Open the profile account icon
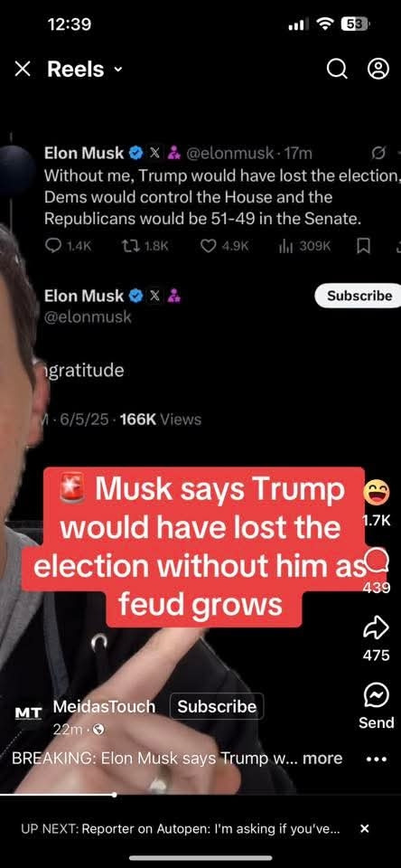 point(378,70)
